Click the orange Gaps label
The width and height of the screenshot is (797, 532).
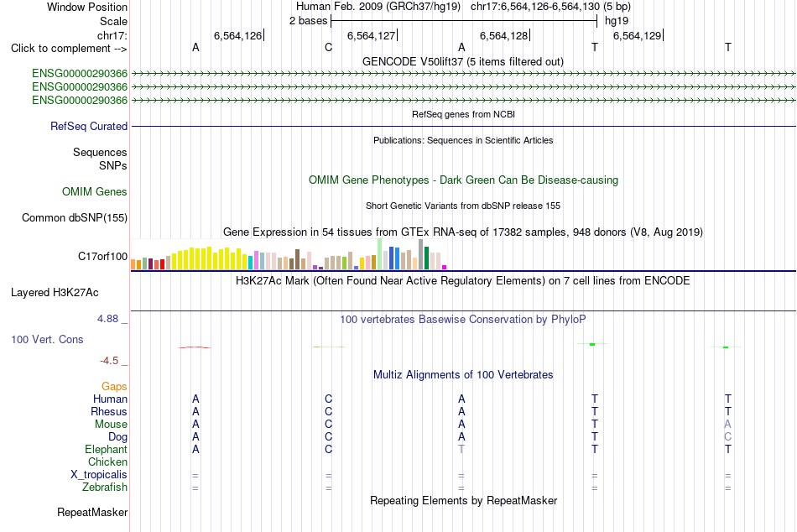[114, 387]
